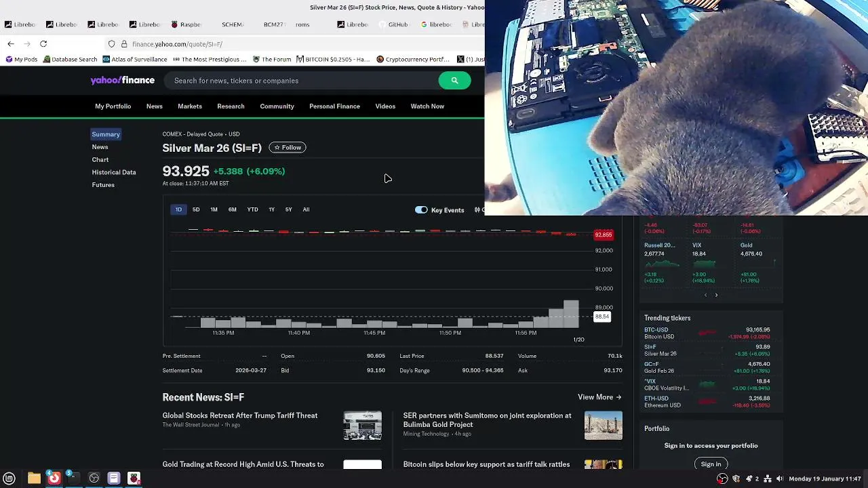868x488 pixels.
Task: Select the 1M chart range
Action: (214, 209)
